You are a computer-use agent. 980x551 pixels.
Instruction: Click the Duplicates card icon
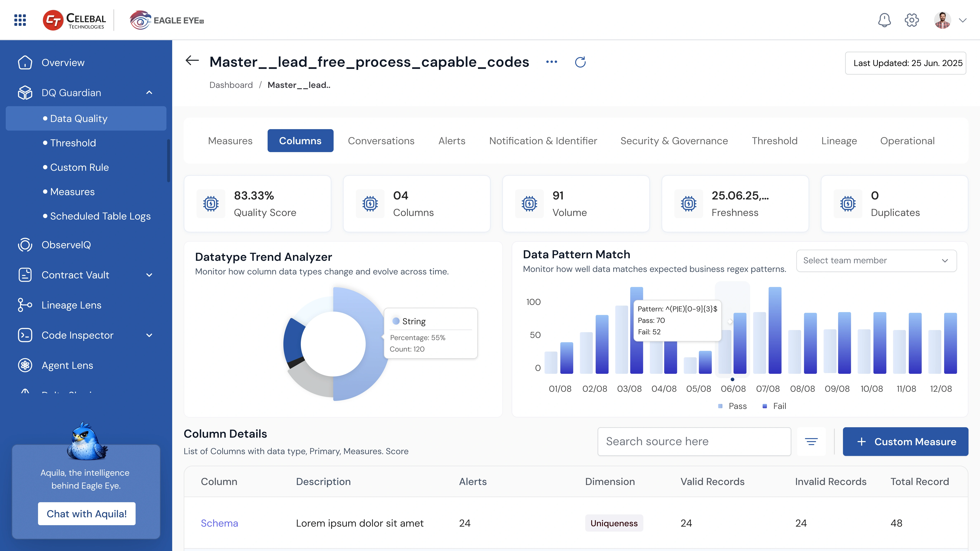848,204
